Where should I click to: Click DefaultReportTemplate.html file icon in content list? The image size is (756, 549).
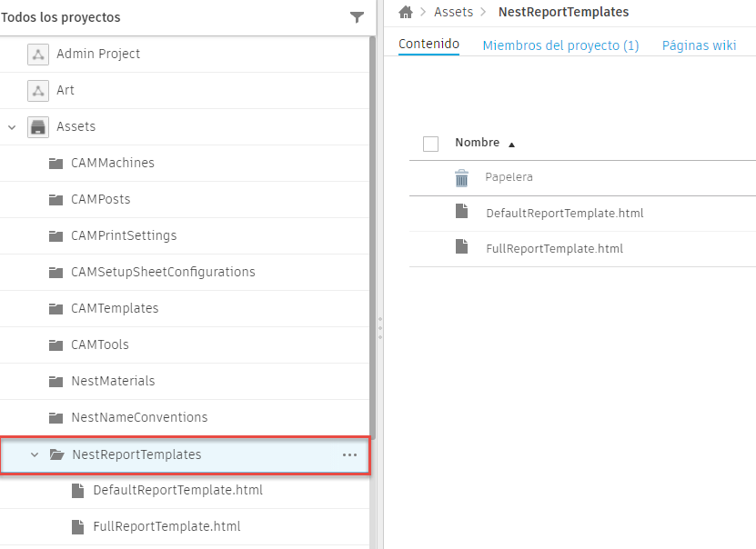[x=462, y=212]
